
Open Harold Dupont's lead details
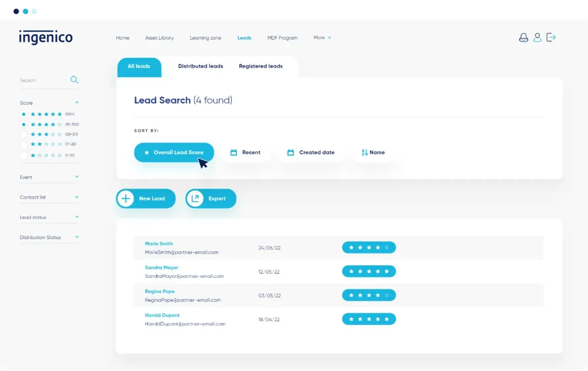click(162, 315)
